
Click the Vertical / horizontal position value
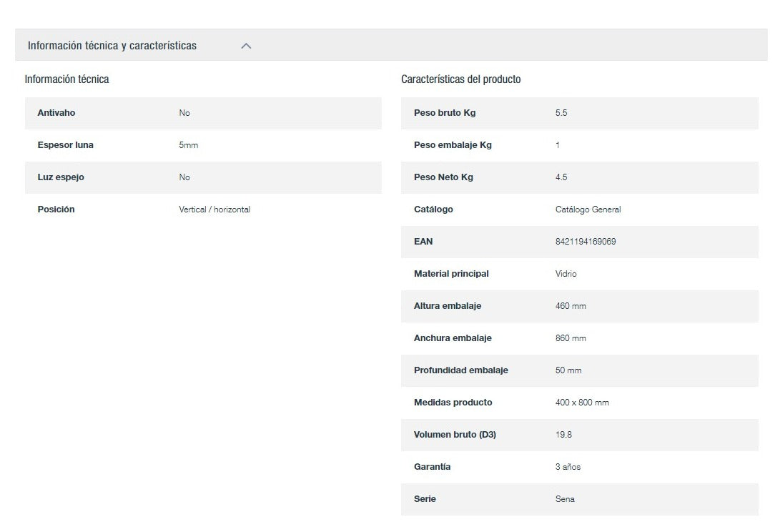(214, 210)
